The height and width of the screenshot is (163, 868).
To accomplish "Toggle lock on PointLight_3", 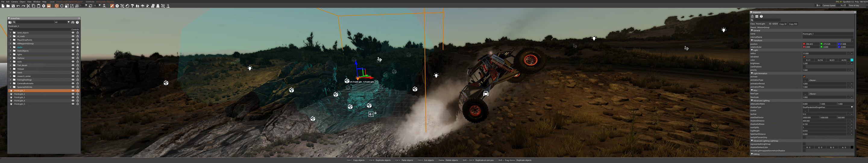I will pos(77,97).
